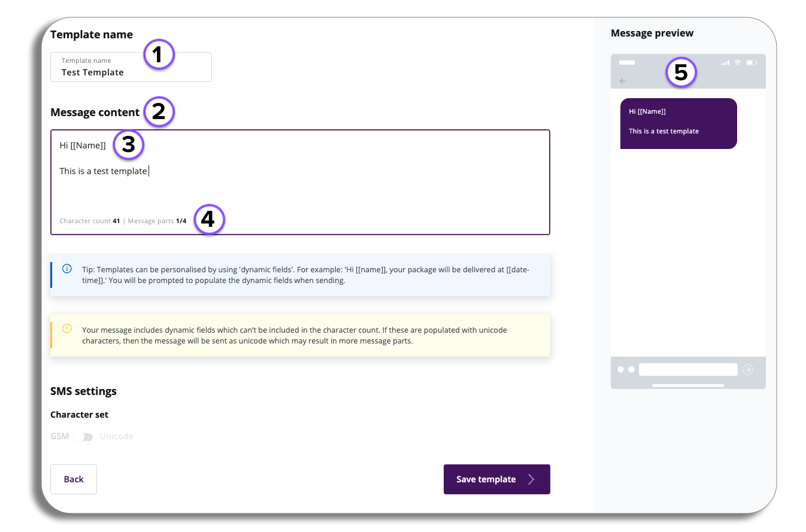
Task: Click annotation marker number 5
Action: [x=681, y=72]
